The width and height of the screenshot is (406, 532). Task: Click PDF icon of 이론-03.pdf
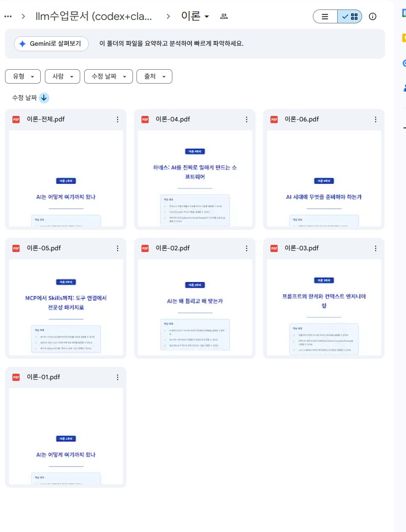[x=274, y=248]
